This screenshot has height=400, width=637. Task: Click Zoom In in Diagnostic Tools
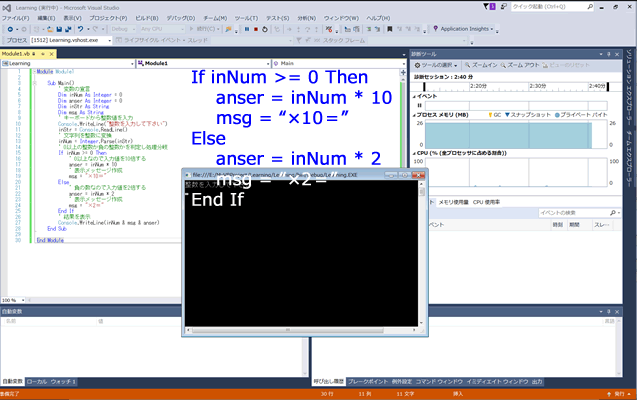click(481, 65)
